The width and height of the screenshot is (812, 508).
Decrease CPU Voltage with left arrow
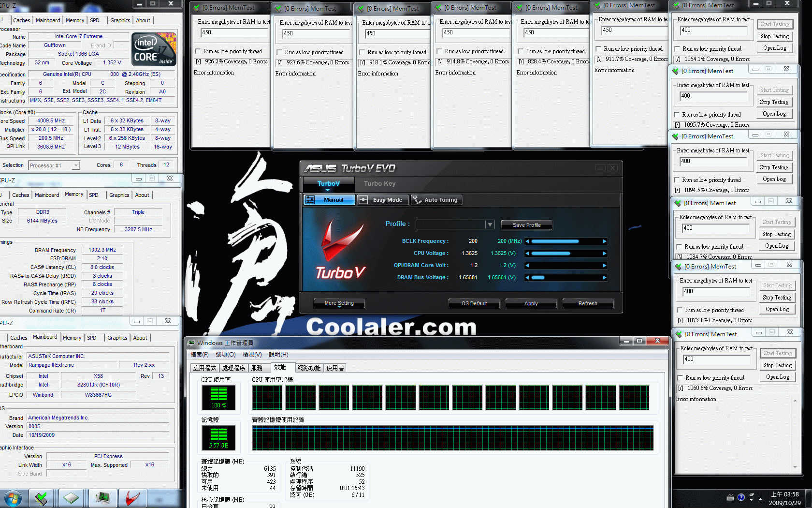click(x=527, y=254)
